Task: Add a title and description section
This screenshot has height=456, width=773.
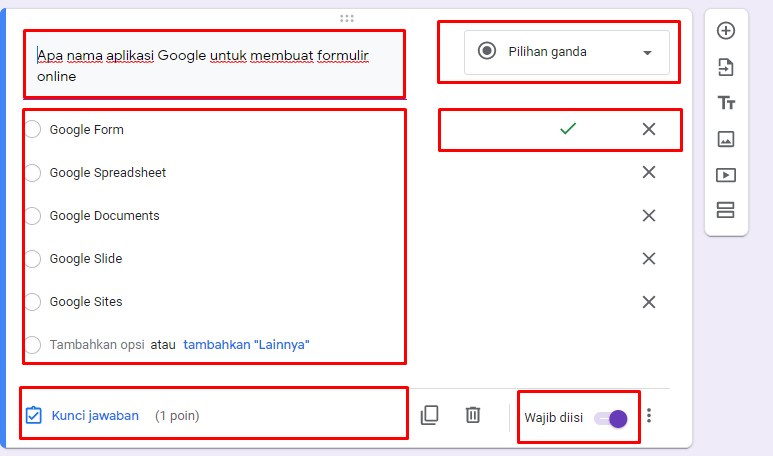Action: click(x=726, y=103)
